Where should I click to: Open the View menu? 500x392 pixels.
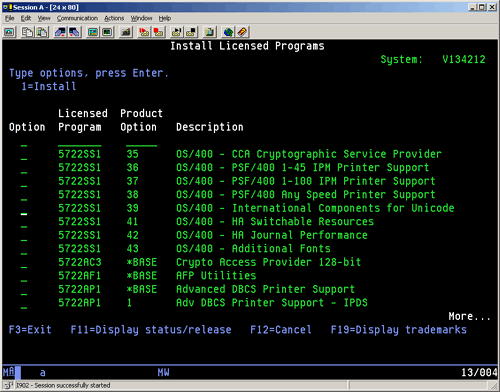point(44,18)
